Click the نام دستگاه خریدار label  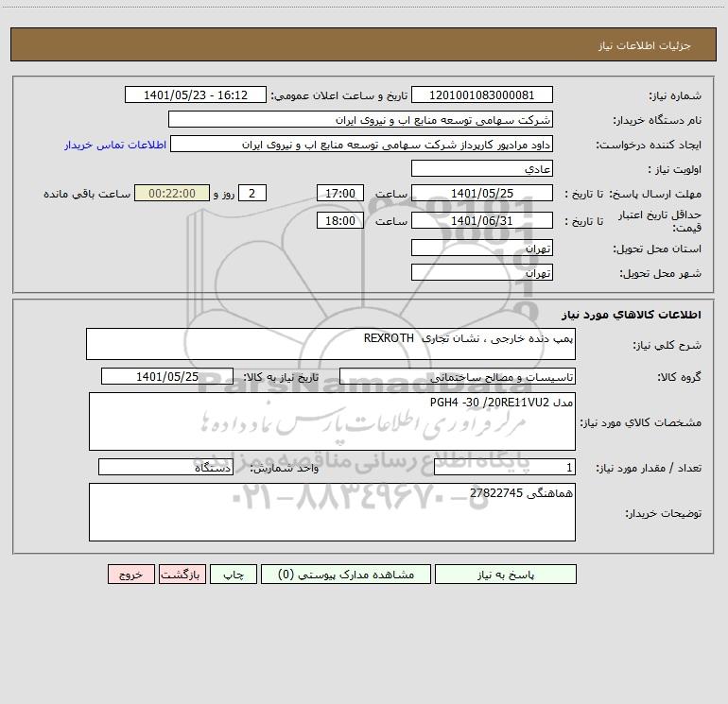click(x=657, y=121)
